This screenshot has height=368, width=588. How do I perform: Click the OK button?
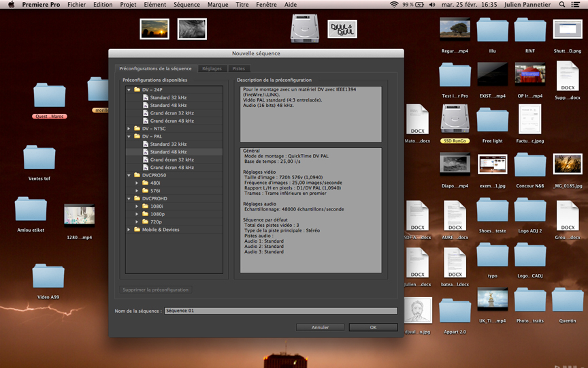(x=373, y=327)
